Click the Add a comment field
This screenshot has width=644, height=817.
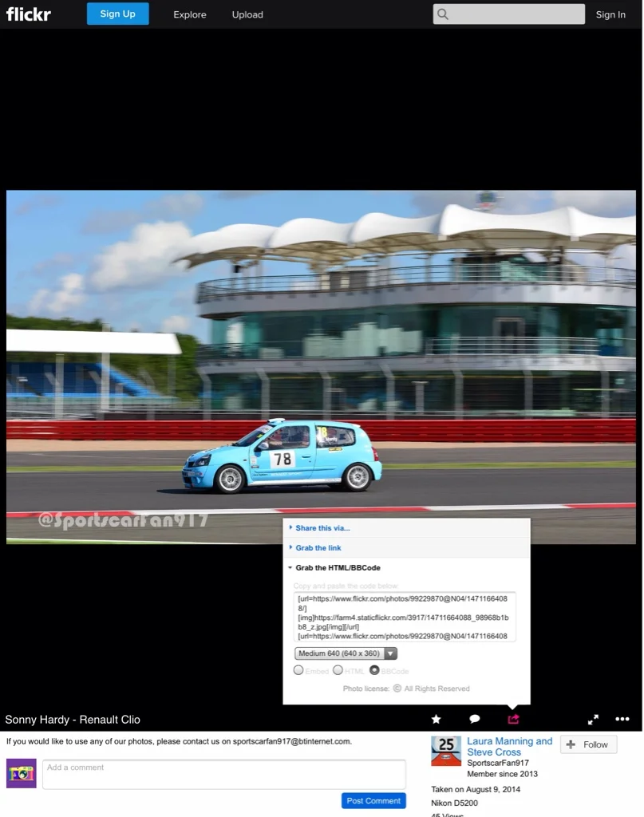point(224,774)
